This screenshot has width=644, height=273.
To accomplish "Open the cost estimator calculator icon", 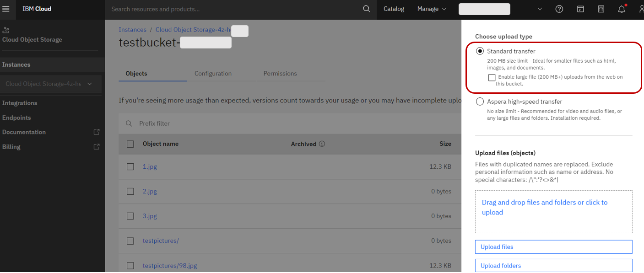I will click(x=601, y=9).
